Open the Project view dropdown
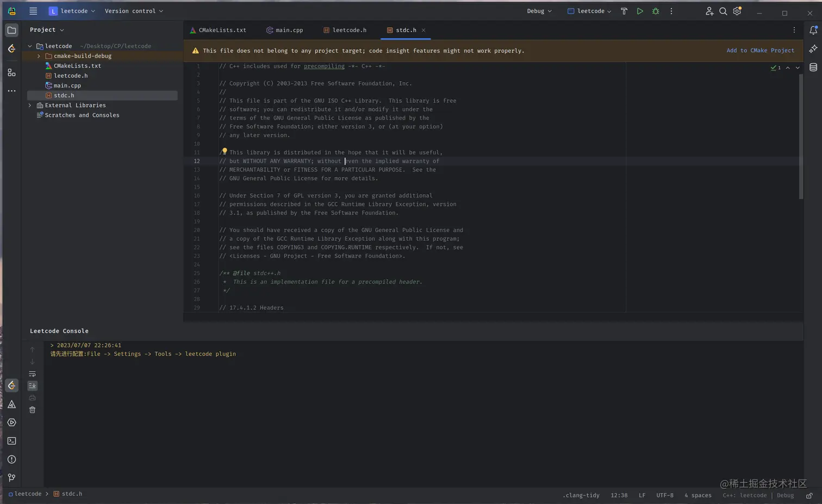Viewport: 822px width, 504px height. coord(47,30)
